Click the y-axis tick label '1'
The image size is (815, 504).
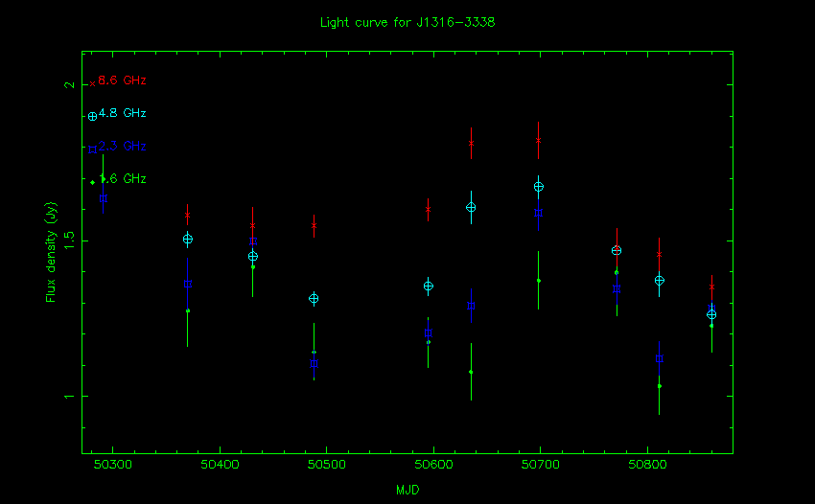(x=69, y=397)
